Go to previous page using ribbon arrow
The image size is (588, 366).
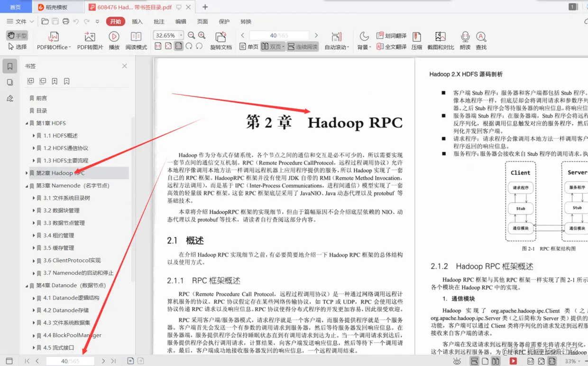[x=242, y=36]
